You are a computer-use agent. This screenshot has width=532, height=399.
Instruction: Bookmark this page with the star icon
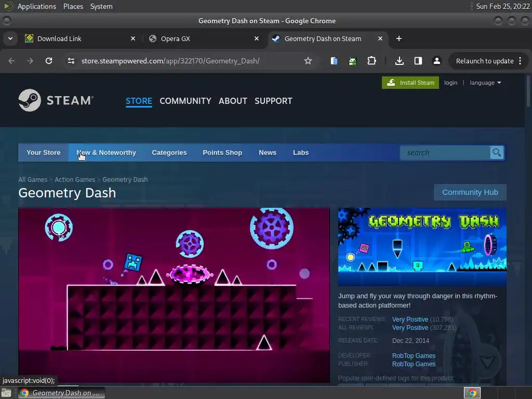pos(308,61)
